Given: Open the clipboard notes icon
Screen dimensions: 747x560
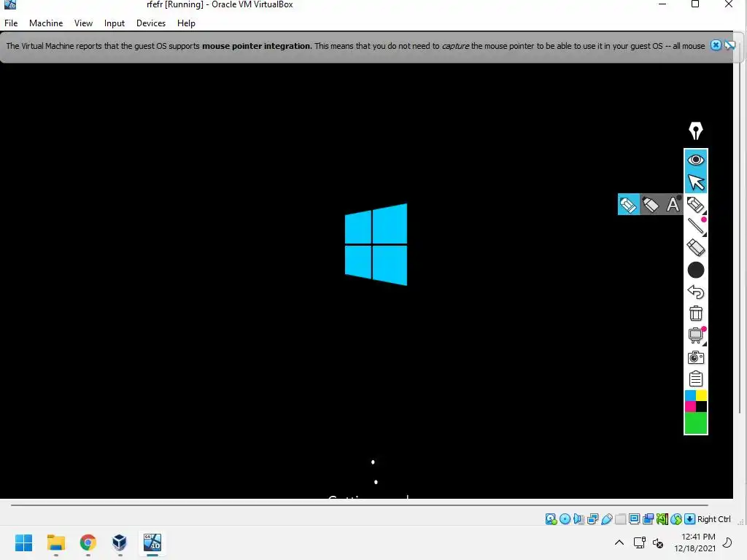Looking at the screenshot, I should point(695,379).
